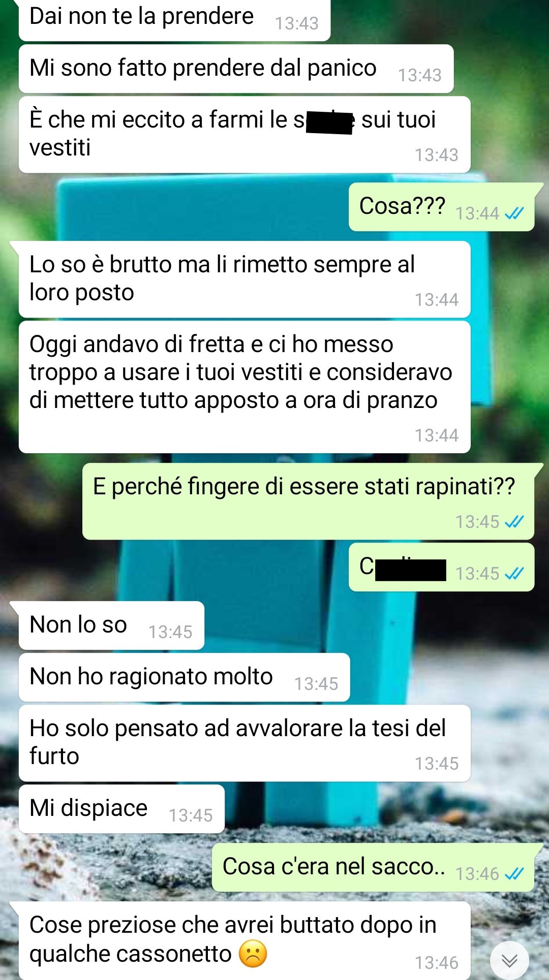Tap the 13:44 timestamp under 'di pranzo' message
This screenshot has height=980, width=549.
tap(437, 435)
